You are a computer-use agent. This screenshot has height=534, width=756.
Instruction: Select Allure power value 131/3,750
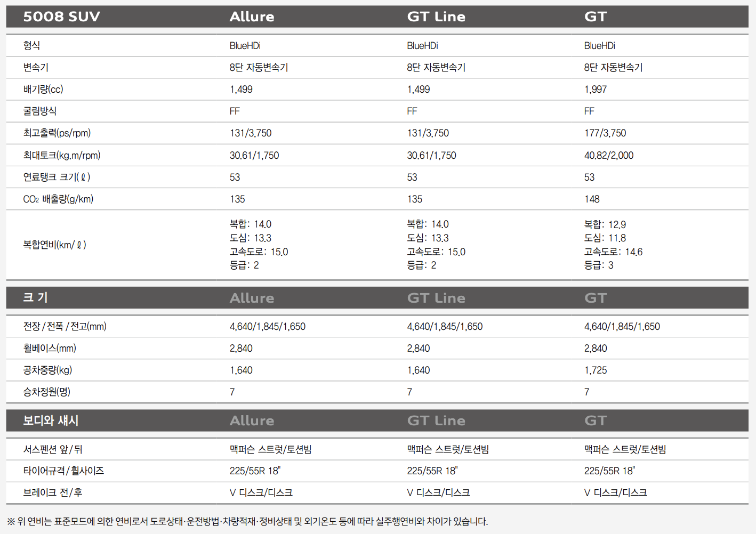(251, 133)
